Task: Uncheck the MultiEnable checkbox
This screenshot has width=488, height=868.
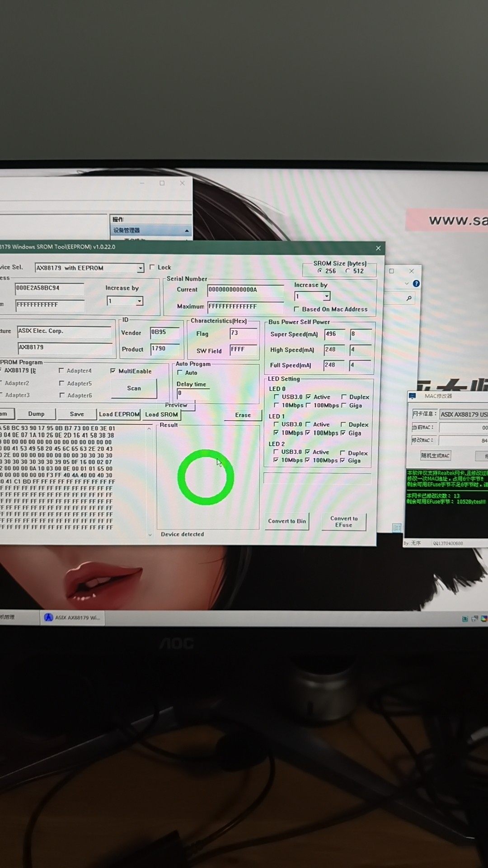Action: click(x=113, y=371)
